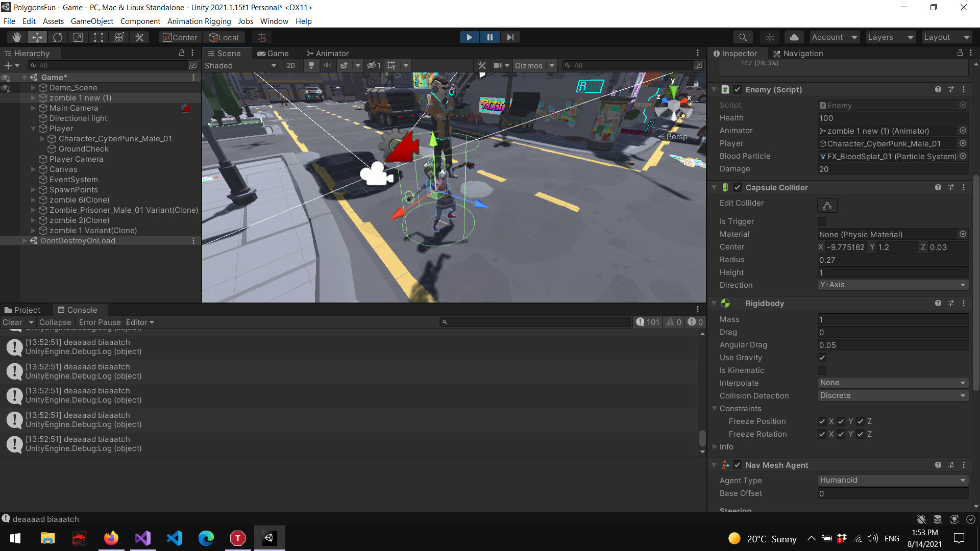
Task: Pause the game with the Pause button
Action: click(489, 37)
